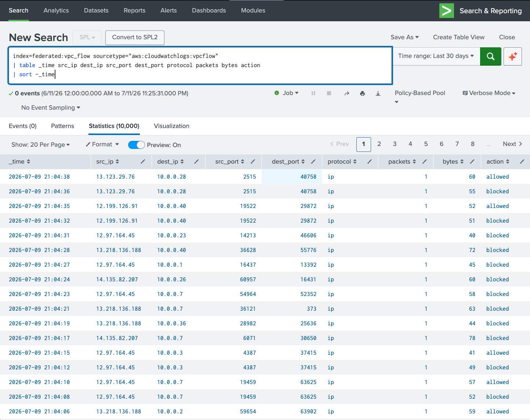The height and width of the screenshot is (420, 530).
Task: Sort by src_ip column header
Action: pos(108,161)
